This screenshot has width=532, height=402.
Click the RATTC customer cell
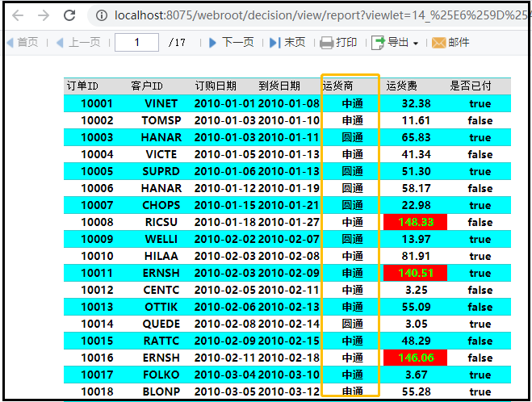[x=161, y=341]
